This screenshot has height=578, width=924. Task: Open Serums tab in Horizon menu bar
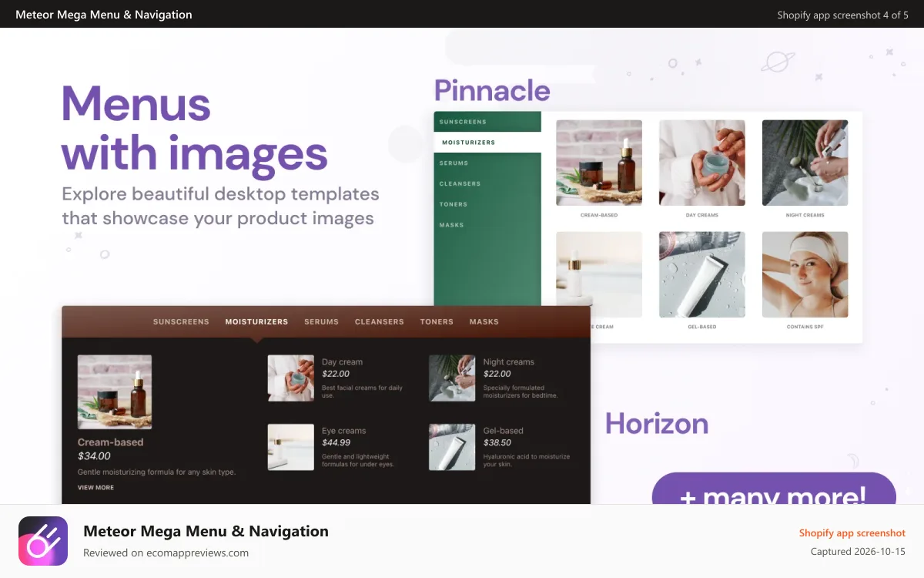(321, 322)
